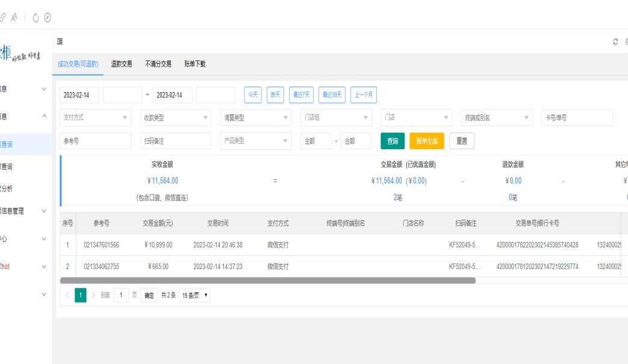Click the 重置 button
This screenshot has width=628, height=364.
click(462, 141)
